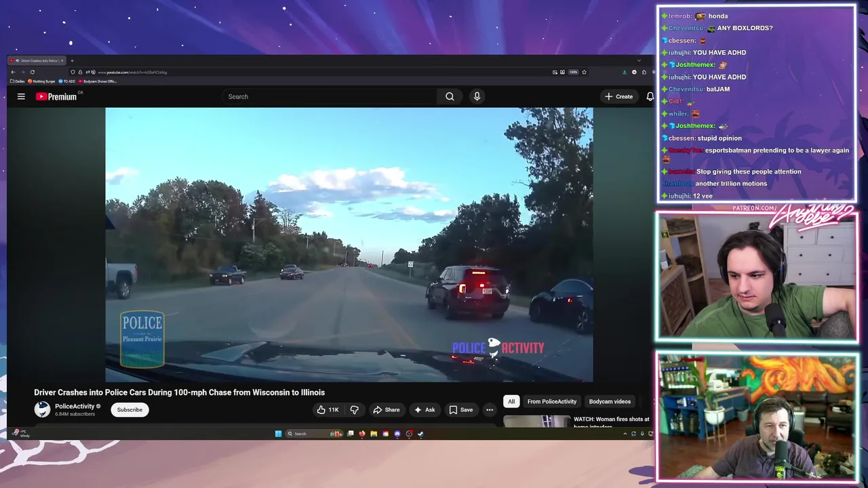Open Nothing Burger bookmark
The height and width of the screenshot is (488, 868).
click(x=41, y=81)
